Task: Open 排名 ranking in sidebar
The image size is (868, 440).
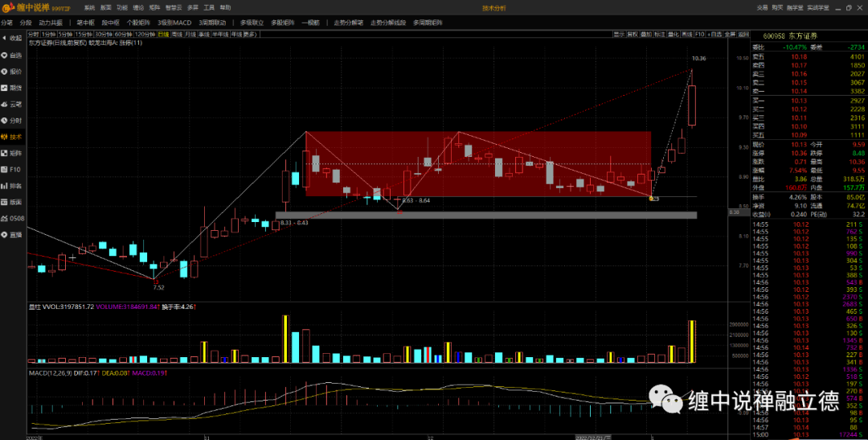Action: coord(12,186)
